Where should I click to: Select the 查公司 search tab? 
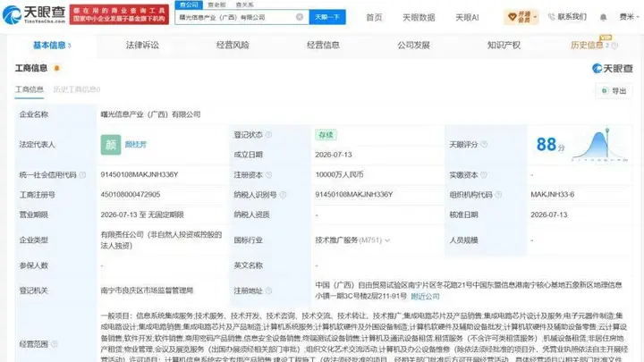point(189,4)
